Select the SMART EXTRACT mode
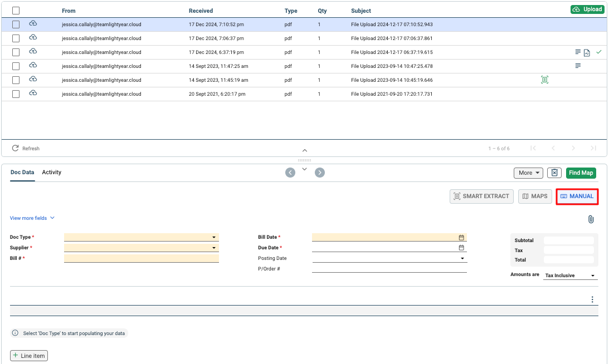This screenshot has width=609, height=364. (x=481, y=196)
